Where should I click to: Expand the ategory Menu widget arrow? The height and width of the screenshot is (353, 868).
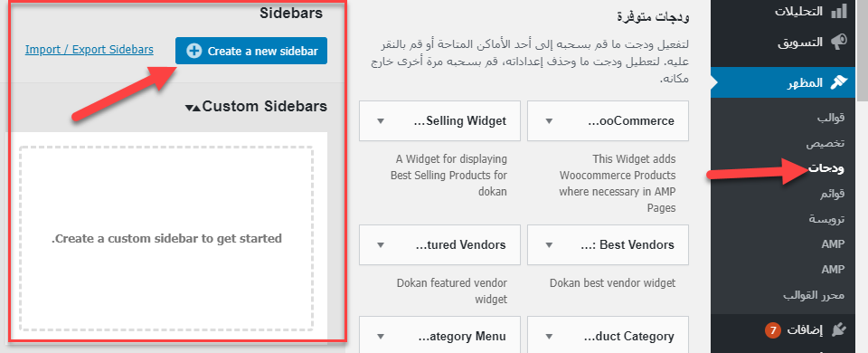381,337
